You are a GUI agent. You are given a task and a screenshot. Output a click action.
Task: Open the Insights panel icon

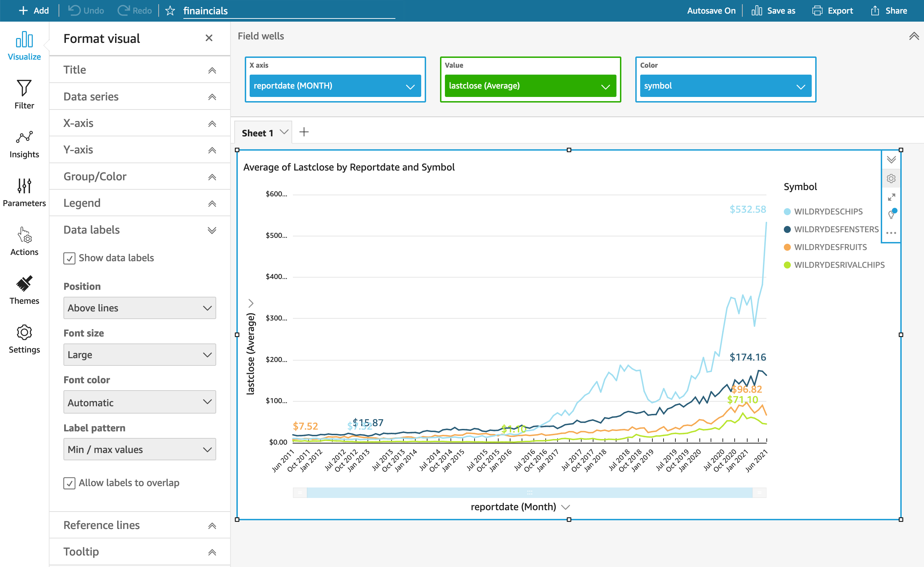pyautogui.click(x=24, y=143)
